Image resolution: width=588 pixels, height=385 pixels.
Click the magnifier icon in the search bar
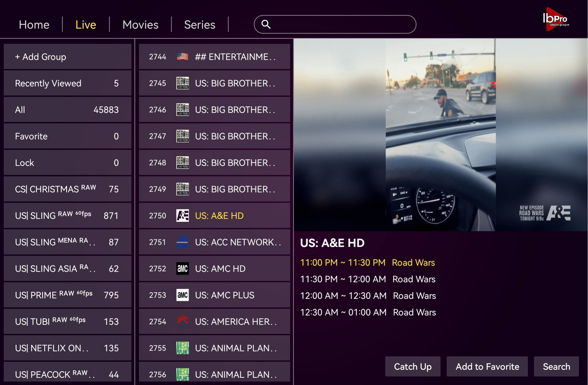(x=266, y=24)
